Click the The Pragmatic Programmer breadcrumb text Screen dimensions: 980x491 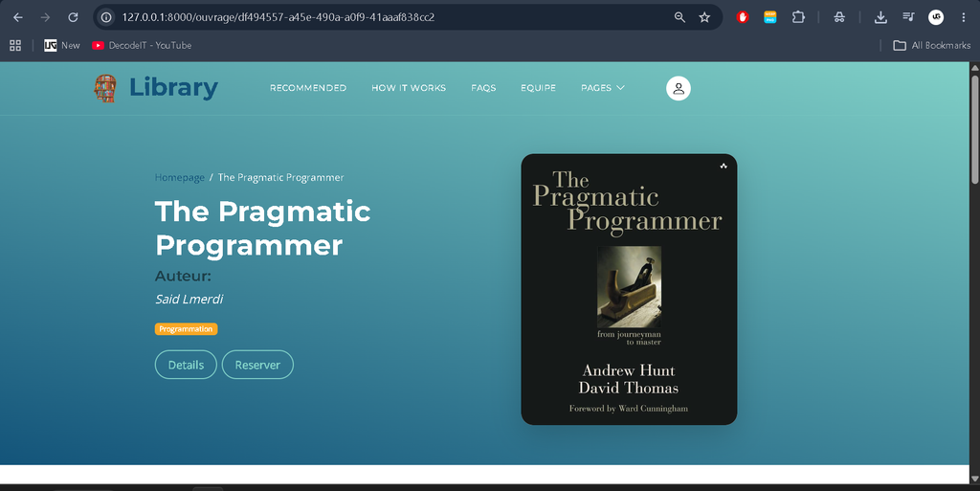280,177
